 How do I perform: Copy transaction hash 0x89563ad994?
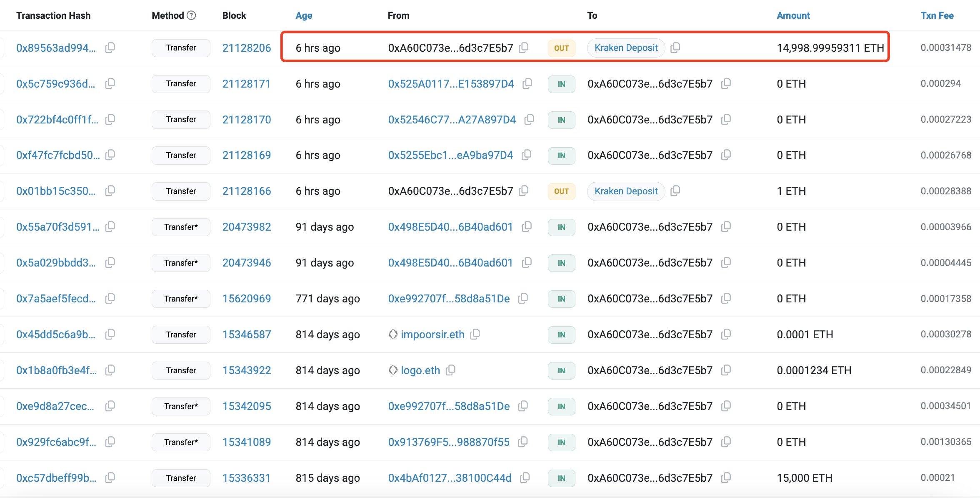110,48
